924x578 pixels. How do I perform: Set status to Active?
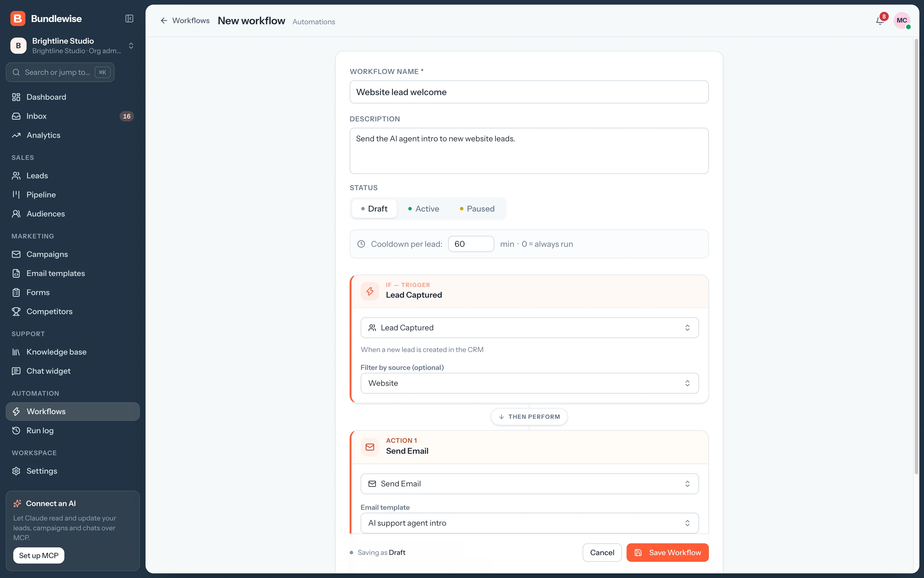423,209
